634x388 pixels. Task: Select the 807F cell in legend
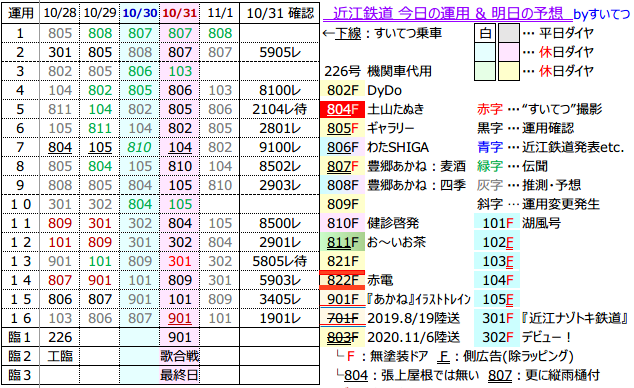(x=342, y=166)
